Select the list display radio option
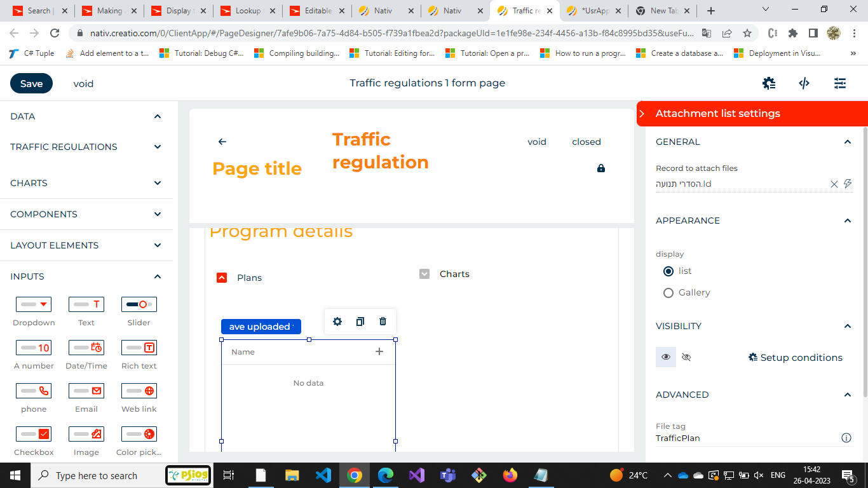 coord(668,271)
